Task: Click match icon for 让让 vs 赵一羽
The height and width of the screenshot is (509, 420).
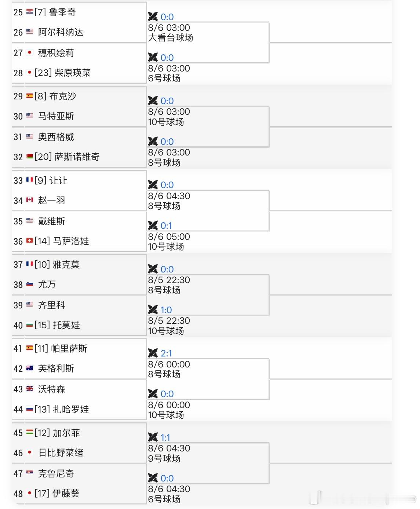Action: [153, 184]
